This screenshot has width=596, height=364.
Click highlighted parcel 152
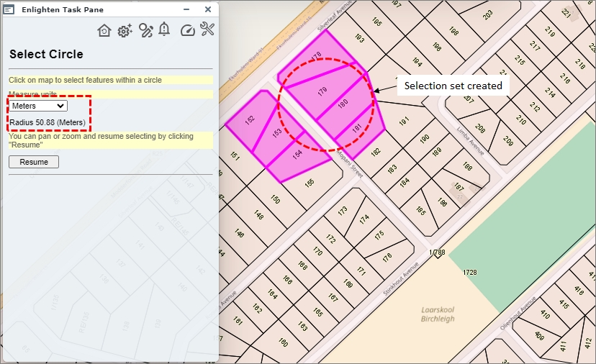(250, 121)
